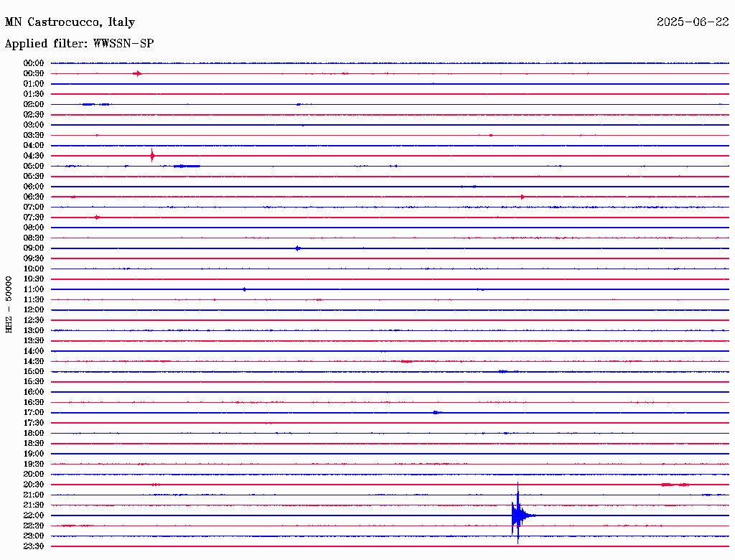Click the 'Applied filter: WWSSN-SP' text

(x=79, y=44)
